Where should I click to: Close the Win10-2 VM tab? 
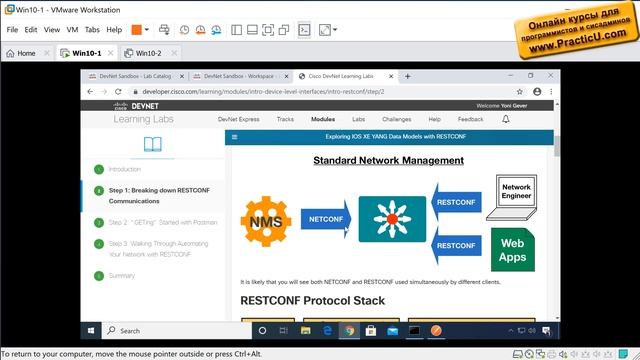tap(174, 53)
